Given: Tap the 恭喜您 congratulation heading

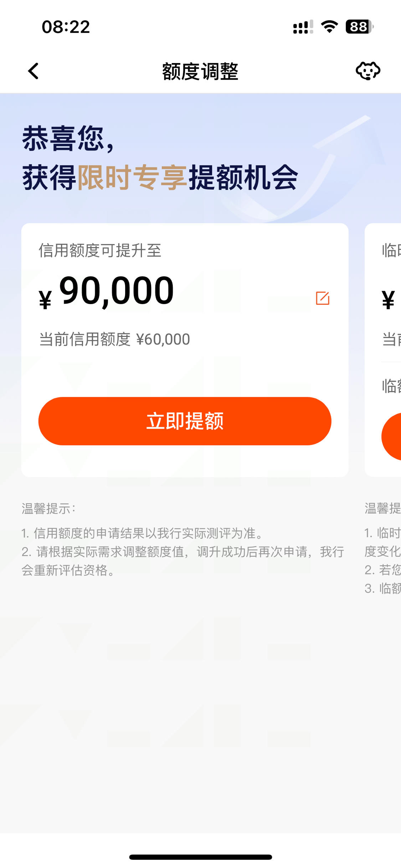Looking at the screenshot, I should click(68, 139).
